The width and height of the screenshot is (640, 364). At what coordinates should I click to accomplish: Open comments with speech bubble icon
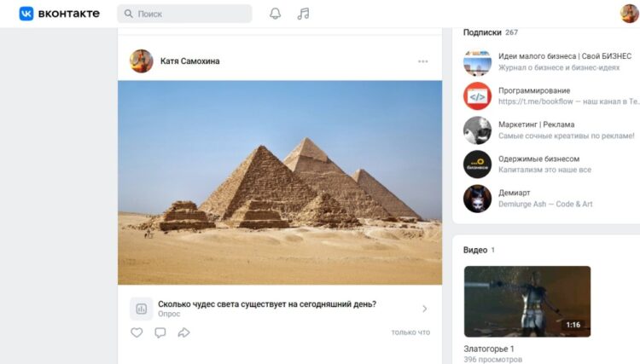pos(160,332)
